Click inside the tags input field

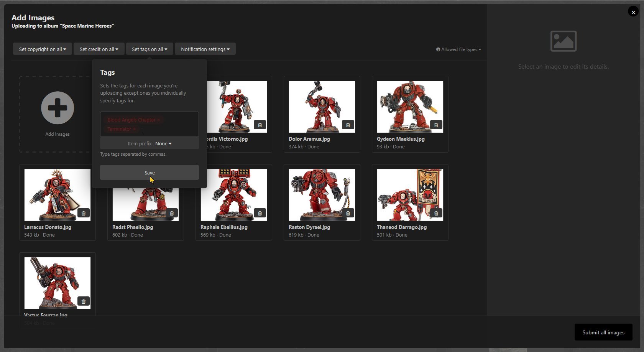(x=169, y=129)
